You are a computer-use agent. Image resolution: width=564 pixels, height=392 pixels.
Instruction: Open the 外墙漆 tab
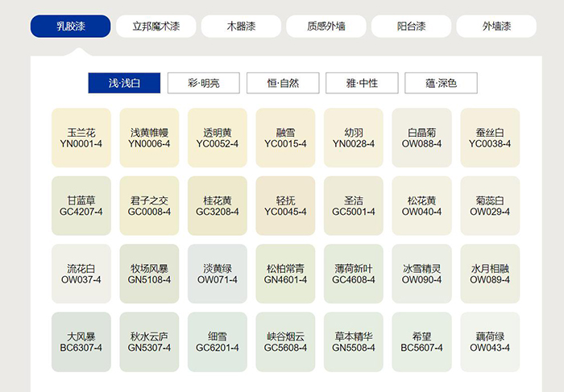tap(496, 27)
